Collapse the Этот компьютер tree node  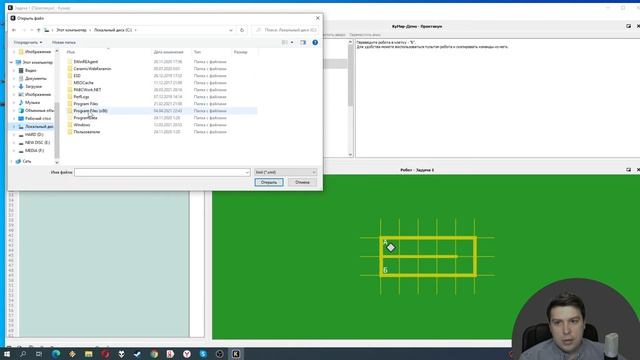(11, 62)
